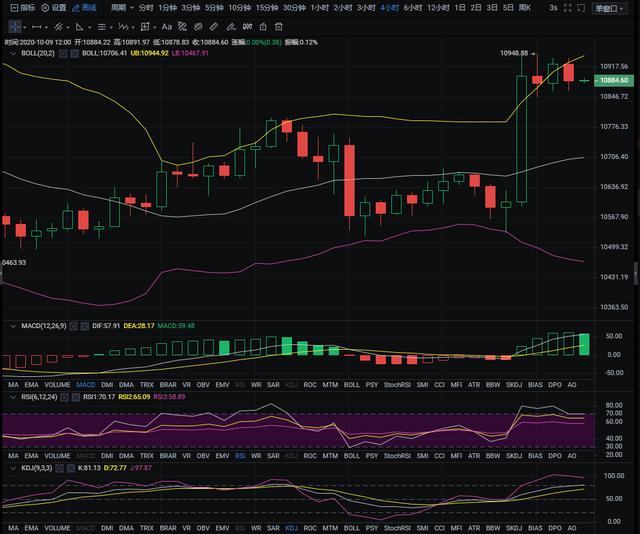Select the Aa text annotation tool
The image size is (640, 534).
coord(167,27)
